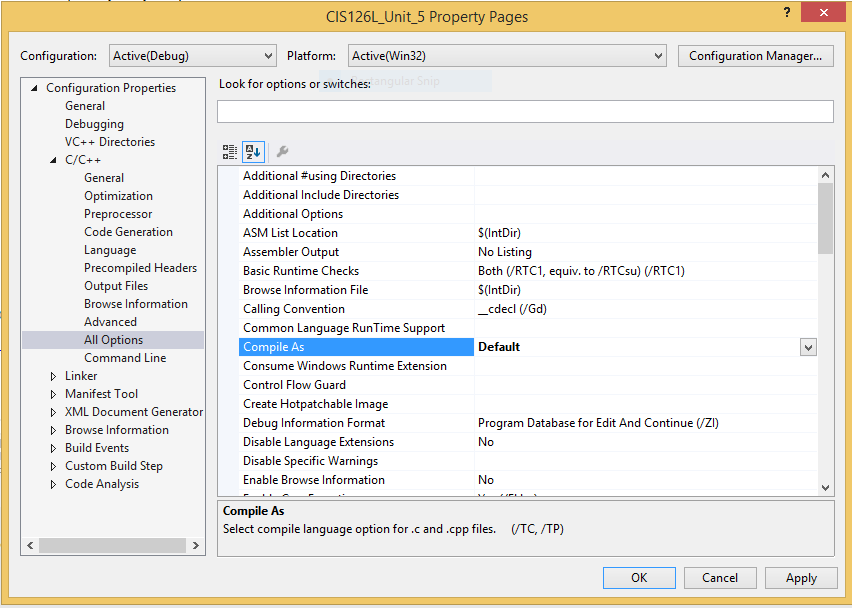
Task: Click the tree horizontal scrollbar left arrow
Action: [x=30, y=545]
